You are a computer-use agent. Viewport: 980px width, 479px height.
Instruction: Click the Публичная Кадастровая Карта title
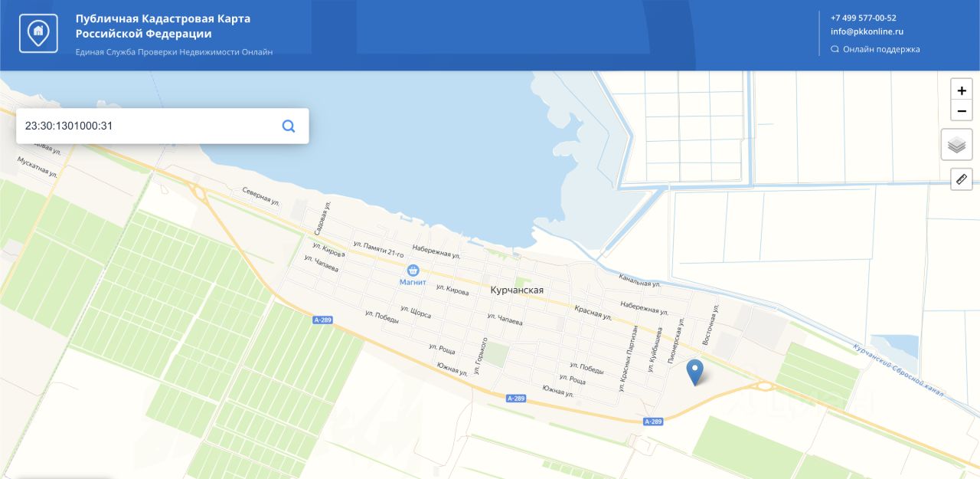[163, 26]
